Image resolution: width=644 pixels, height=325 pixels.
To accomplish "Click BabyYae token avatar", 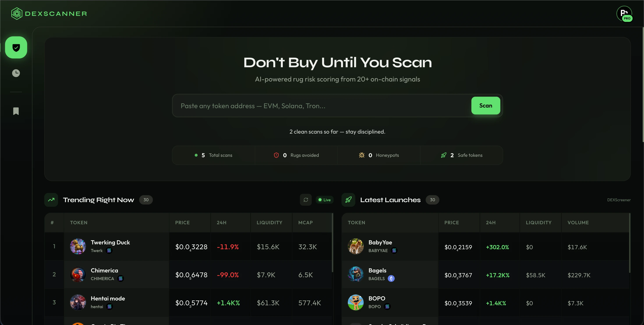I will click(356, 246).
